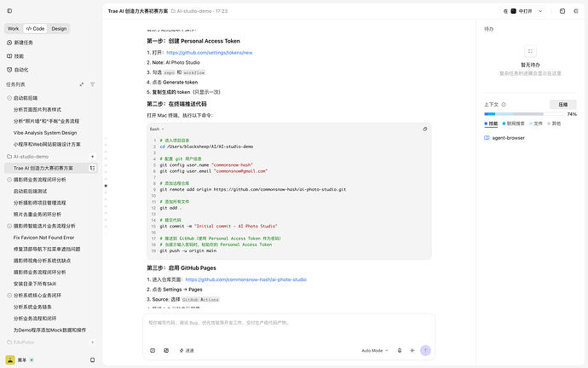This screenshot has width=588, height=368.
Task: Open task 分析系统业务链条
Action: tap(32, 307)
